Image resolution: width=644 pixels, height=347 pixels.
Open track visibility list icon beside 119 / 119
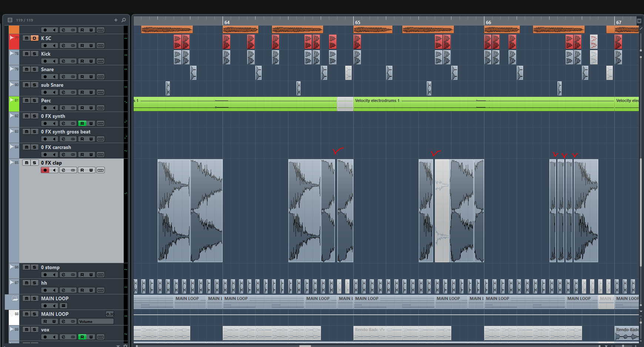[10, 20]
